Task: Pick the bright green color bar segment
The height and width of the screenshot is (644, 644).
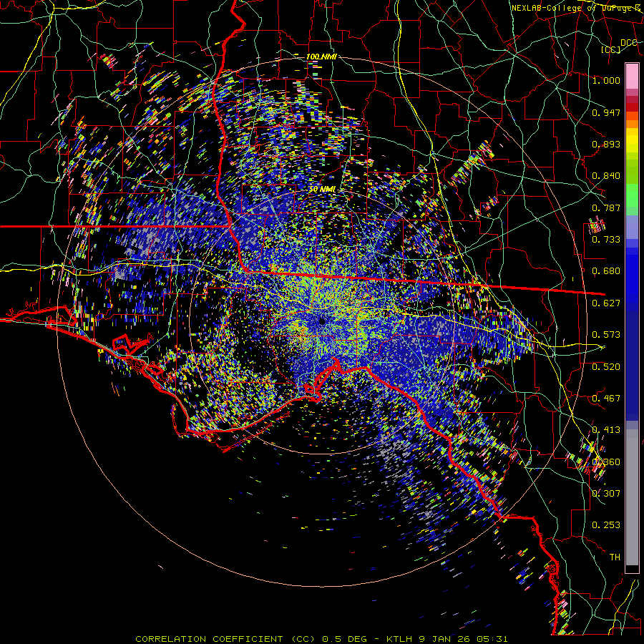Action: (632, 195)
